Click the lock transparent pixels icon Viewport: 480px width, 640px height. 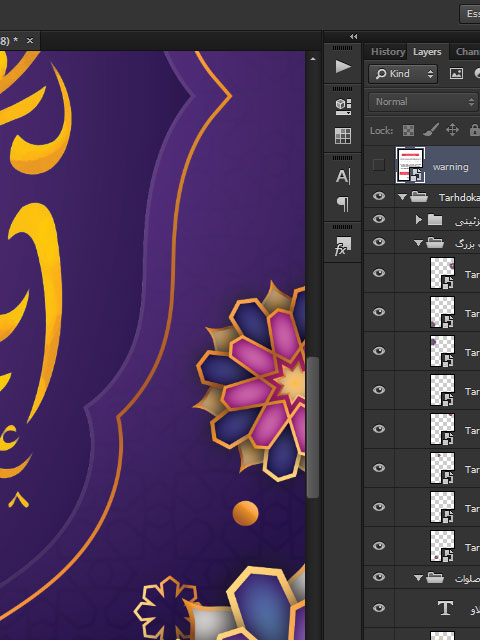tap(408, 130)
